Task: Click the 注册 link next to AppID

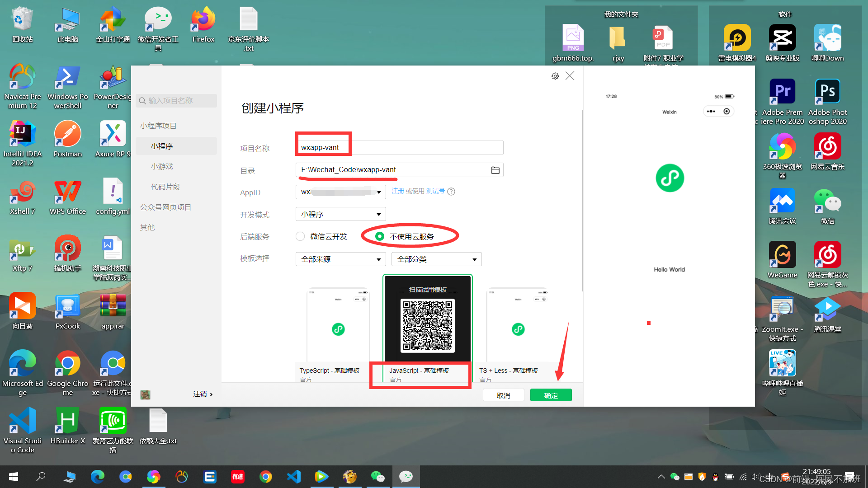Action: [x=398, y=191]
